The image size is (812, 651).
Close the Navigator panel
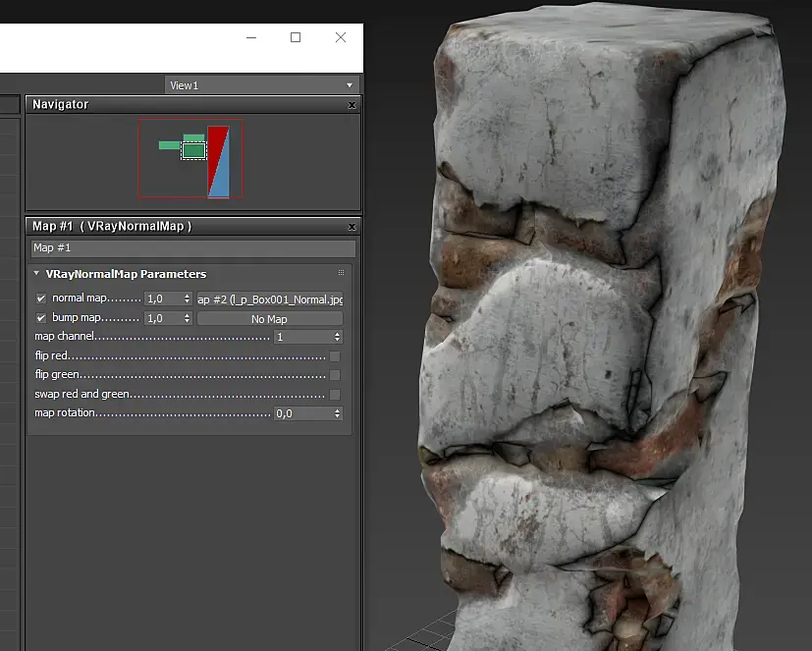352,105
